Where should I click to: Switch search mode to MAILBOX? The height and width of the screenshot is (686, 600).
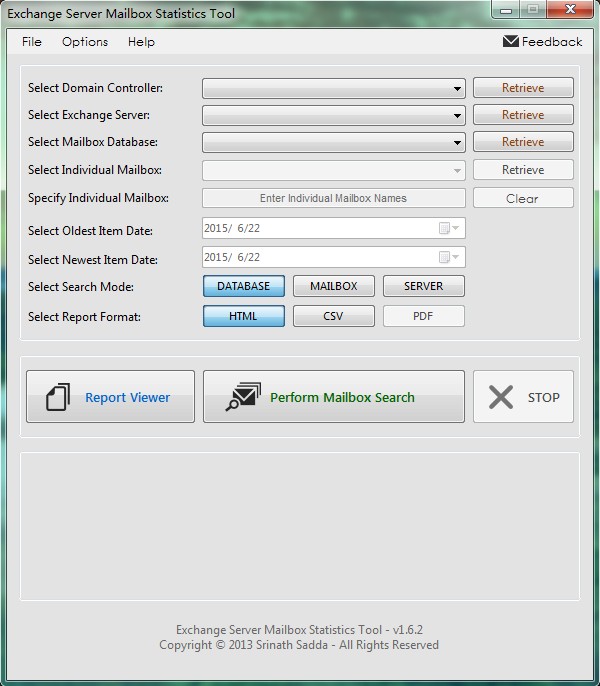(333, 286)
